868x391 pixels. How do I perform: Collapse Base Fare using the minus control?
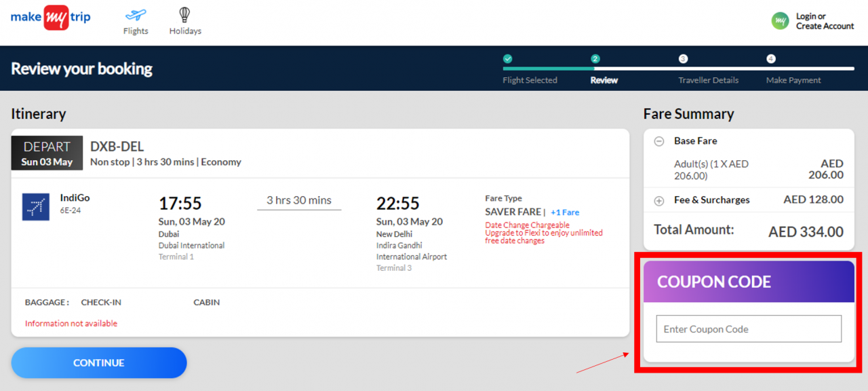[658, 141]
